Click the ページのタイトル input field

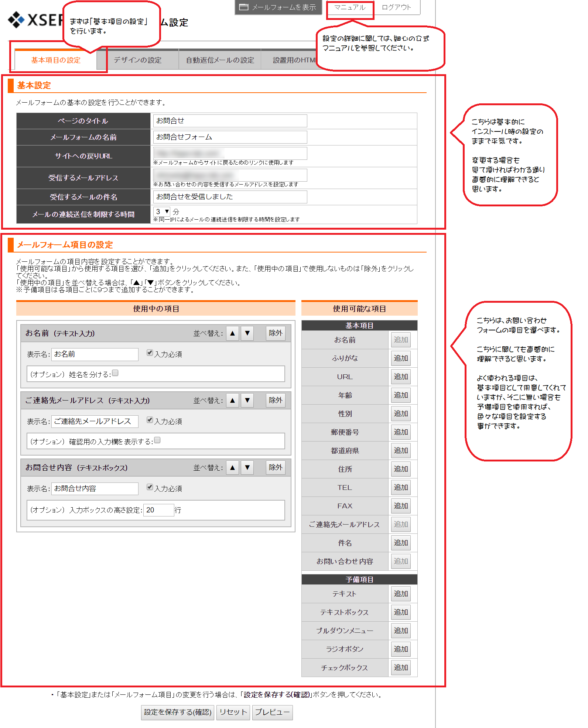click(230, 121)
